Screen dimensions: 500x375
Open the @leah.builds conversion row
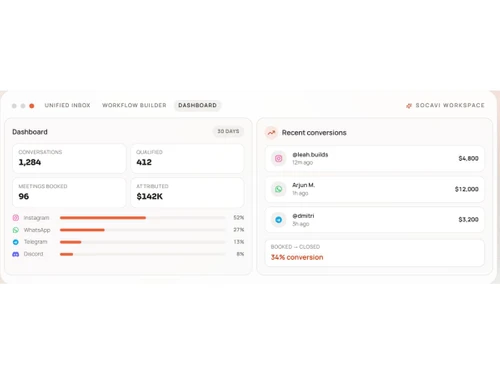(x=375, y=159)
